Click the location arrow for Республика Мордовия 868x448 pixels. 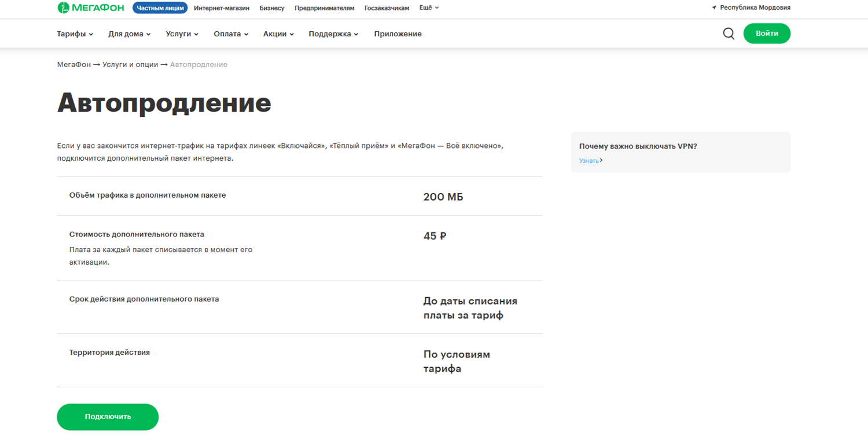(x=714, y=8)
